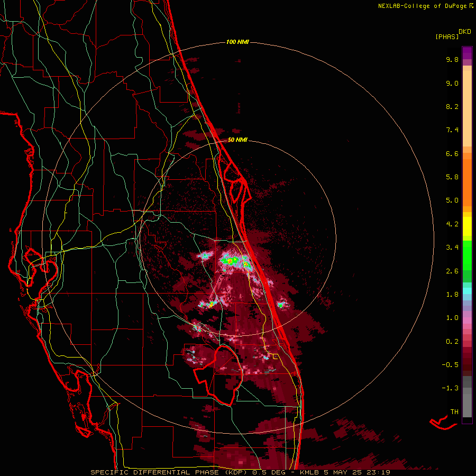Click the NEXLAB-College of DuPage title text
This screenshot has height=476, width=476.
[x=422, y=6]
